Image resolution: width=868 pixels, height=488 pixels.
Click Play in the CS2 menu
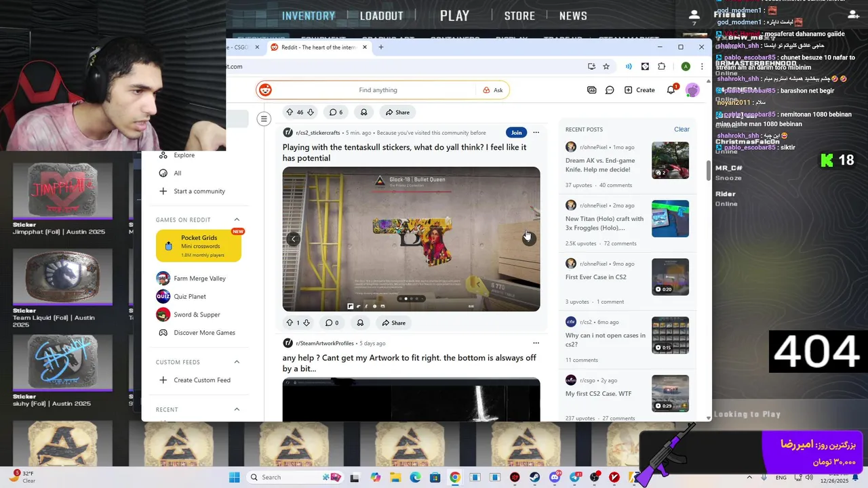tap(454, 16)
